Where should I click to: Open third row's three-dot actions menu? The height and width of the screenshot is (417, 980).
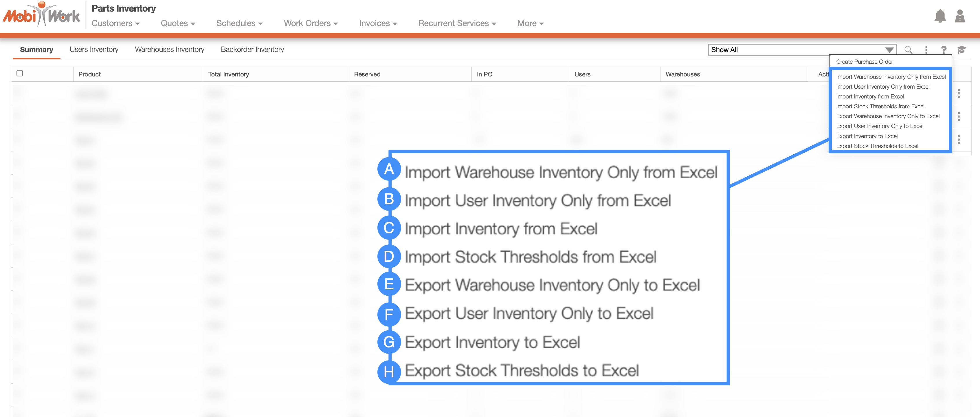click(959, 140)
